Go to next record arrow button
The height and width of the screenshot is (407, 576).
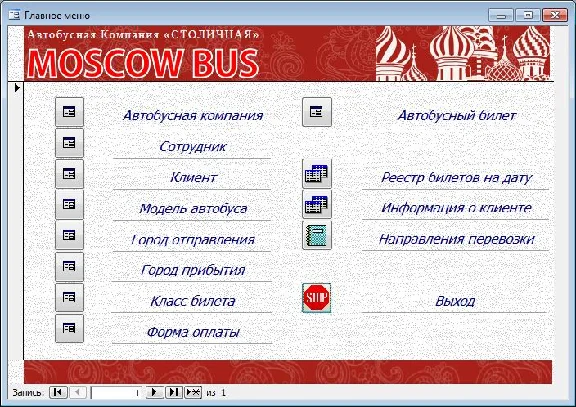coord(154,392)
